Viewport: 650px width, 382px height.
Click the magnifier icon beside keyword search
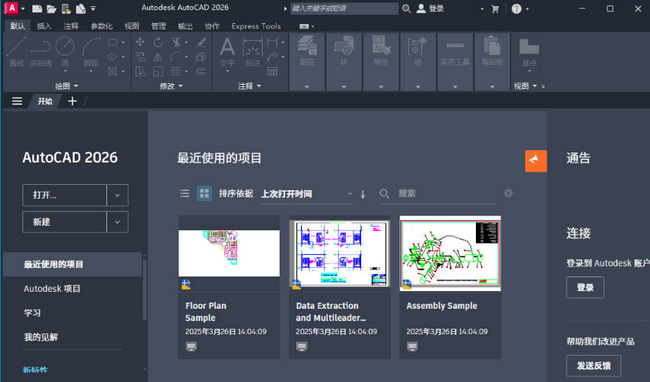406,9
